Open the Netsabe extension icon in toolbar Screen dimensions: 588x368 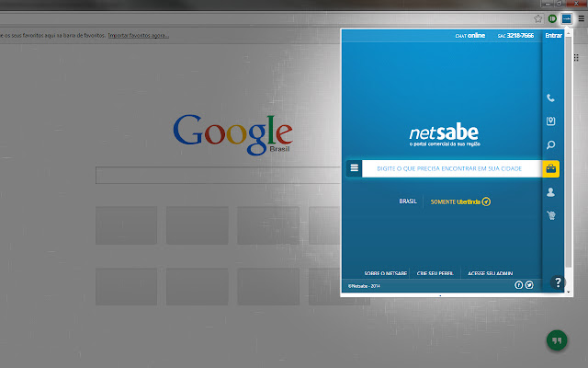point(566,18)
